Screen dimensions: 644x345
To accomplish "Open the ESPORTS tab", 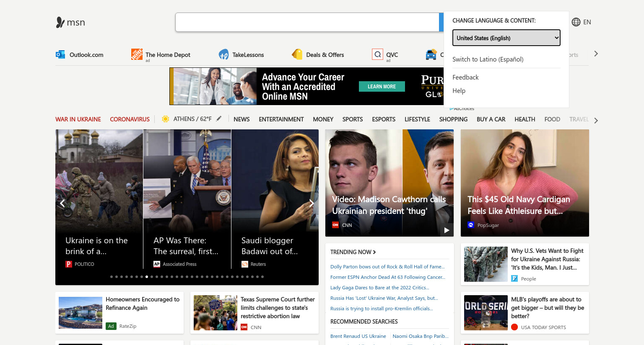I will [384, 119].
